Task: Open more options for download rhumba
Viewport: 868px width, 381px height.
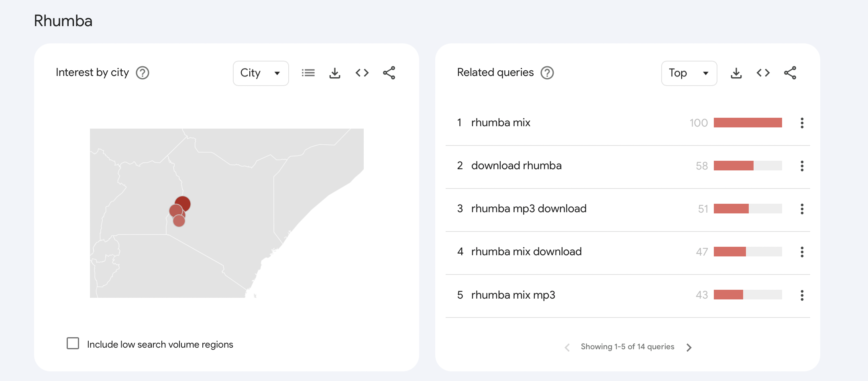Action: [x=802, y=166]
